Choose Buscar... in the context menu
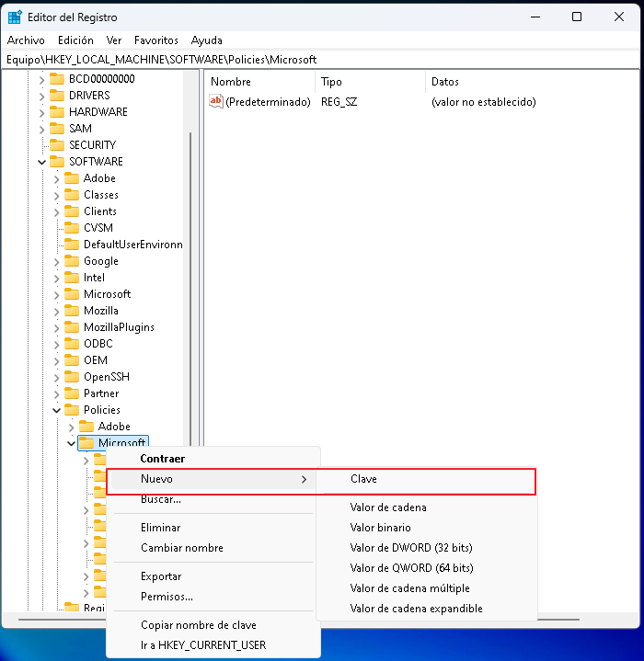The width and height of the screenshot is (644, 661). pyautogui.click(x=213, y=499)
